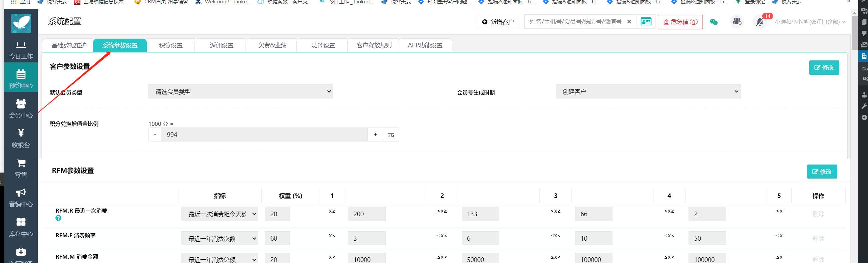The image size is (868, 263).
Task: Click the group with clock icon
Action: (737, 22)
